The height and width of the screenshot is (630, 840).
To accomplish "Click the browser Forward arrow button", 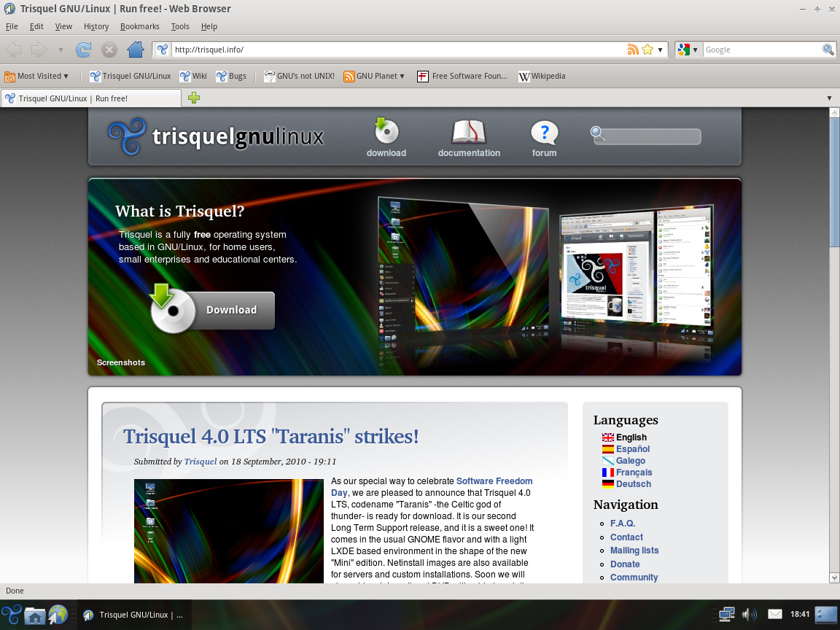I will pos(39,50).
